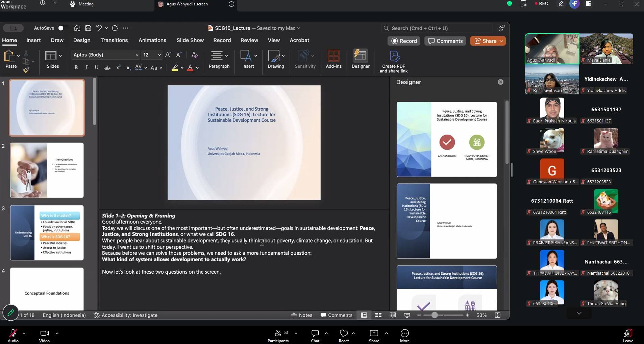Image resolution: width=644 pixels, height=344 pixels.
Task: Open the font name dropdown Aptos (Body)
Action: click(x=105, y=55)
